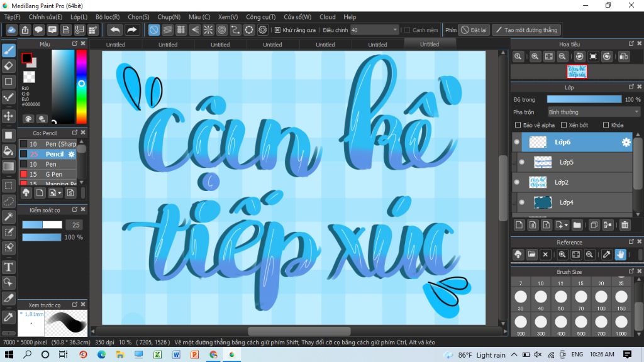644x362 pixels.
Task: Turn off snap with the Snap Off icon
Action: 154,30
